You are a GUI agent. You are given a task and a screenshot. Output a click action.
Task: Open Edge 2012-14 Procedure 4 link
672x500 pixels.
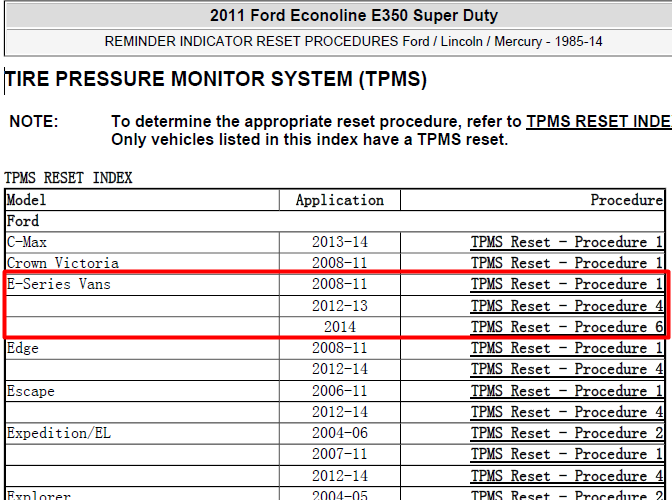567,369
